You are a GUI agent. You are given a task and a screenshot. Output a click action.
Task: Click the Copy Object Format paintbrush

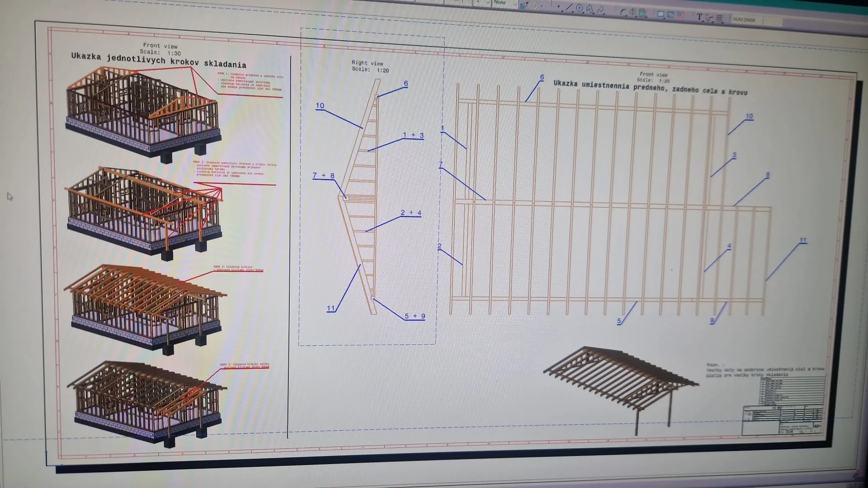524,5
